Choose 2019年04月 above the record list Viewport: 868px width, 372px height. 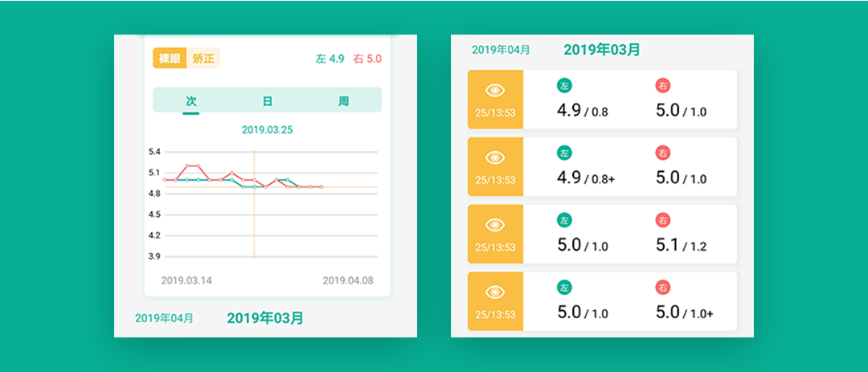point(501,50)
